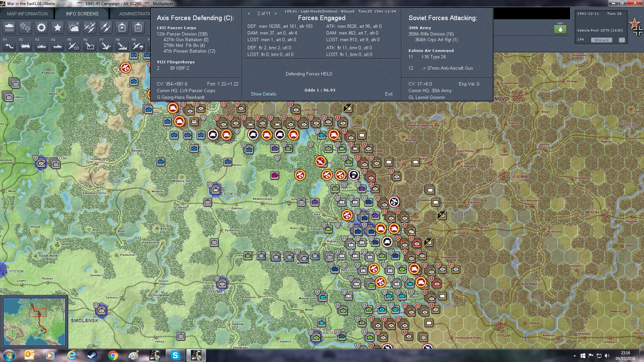Select F2 rail transport mode icon
Viewport: 644px width, 362px height.
pos(25,46)
